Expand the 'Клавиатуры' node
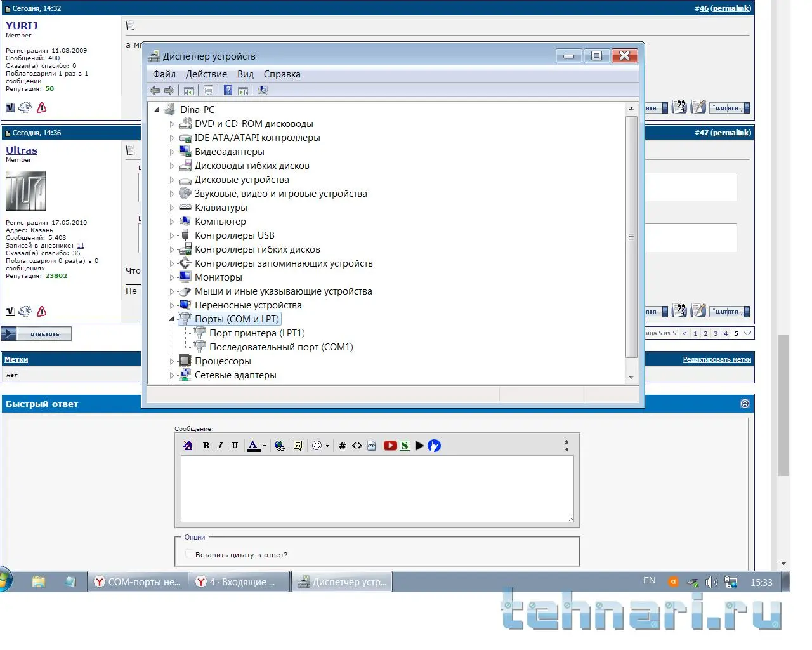 (x=171, y=208)
